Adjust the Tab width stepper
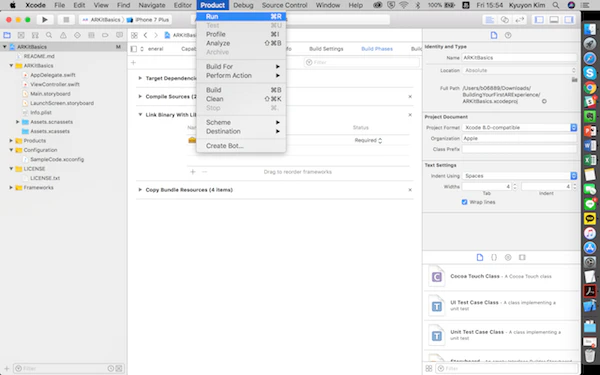600x375 pixels. pos(515,187)
